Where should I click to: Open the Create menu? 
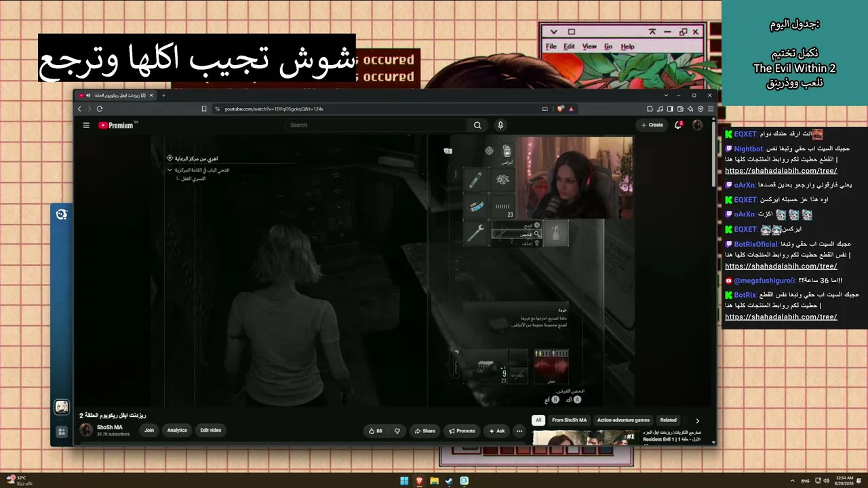(x=652, y=125)
